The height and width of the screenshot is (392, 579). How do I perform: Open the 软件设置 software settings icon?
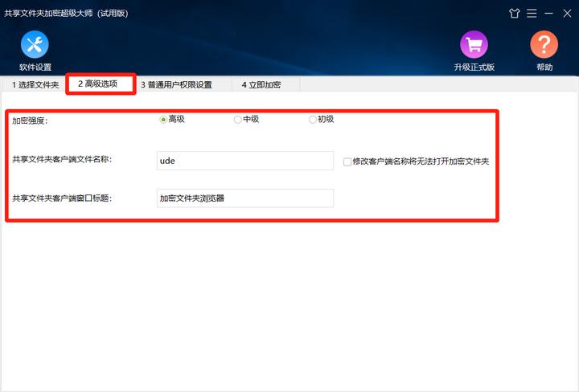(x=35, y=44)
